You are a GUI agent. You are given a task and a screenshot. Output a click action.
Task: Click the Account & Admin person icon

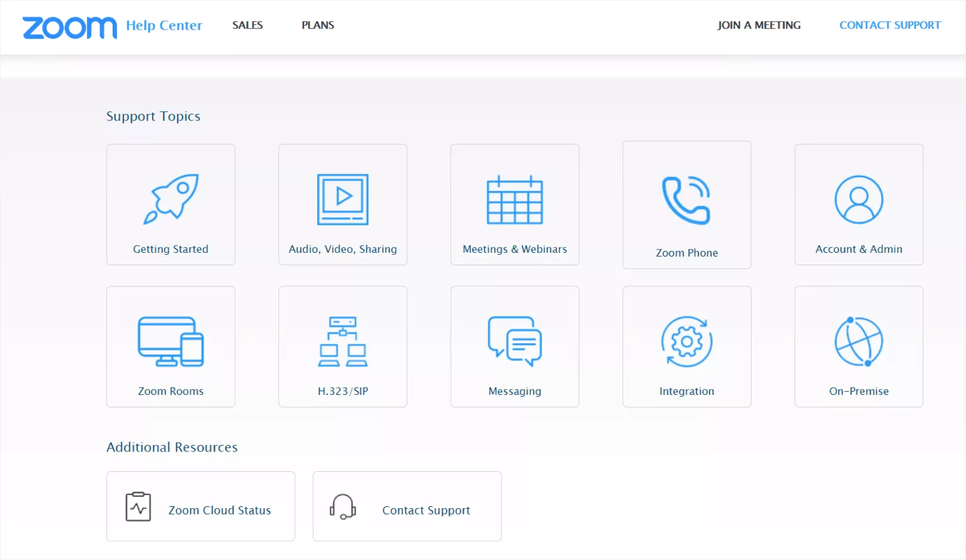coord(859,199)
